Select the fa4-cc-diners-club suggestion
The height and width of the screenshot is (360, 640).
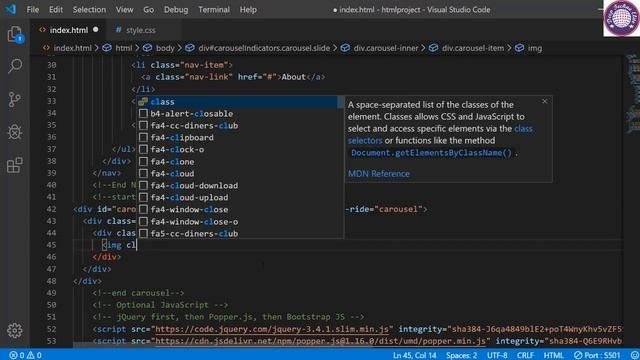240,126
